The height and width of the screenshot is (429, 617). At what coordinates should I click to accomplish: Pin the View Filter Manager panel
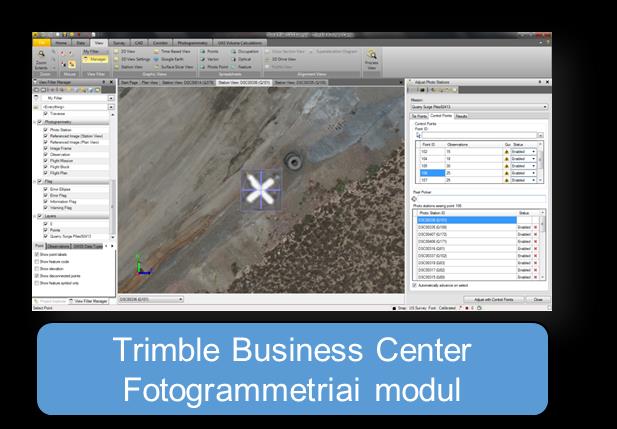(104, 82)
